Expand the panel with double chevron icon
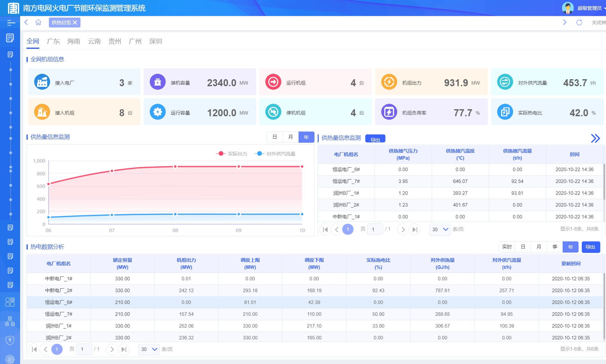This screenshot has height=364, width=606. 595,138
